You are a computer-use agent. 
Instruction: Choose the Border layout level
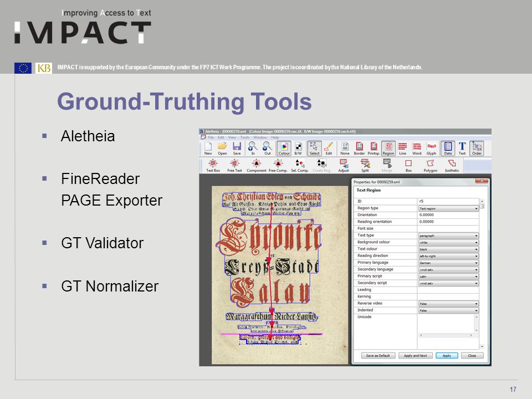click(359, 149)
